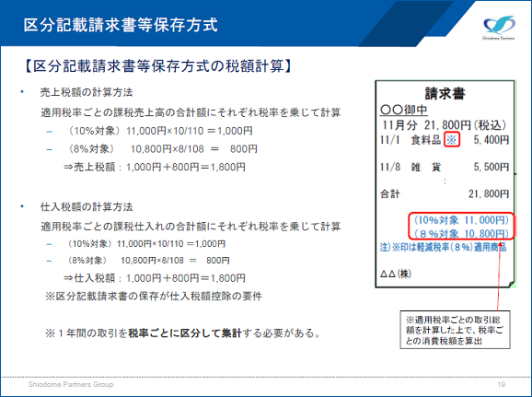
Task: Click the callout box about 適用税率ごとの取引総額
Action: (x=455, y=330)
